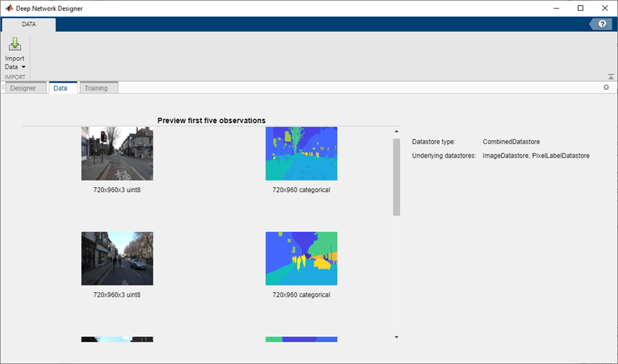Click the Import Data download icon
The image size is (618, 364).
tap(15, 44)
